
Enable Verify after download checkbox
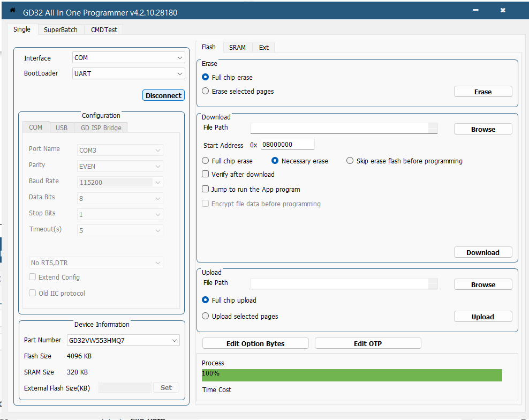(x=206, y=174)
